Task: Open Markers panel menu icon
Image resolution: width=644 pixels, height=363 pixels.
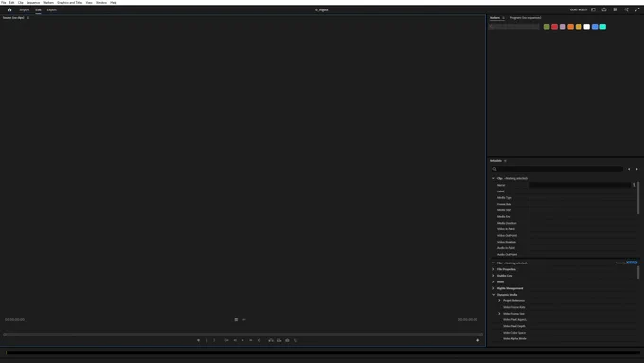Action: (503, 18)
